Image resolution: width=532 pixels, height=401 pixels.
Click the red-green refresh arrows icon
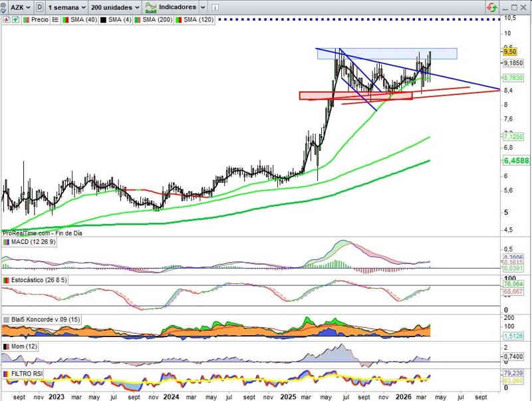491,7
